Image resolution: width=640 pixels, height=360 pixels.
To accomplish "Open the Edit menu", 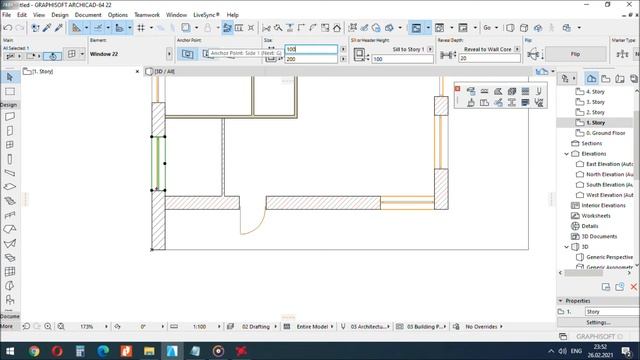I will 22,15.
